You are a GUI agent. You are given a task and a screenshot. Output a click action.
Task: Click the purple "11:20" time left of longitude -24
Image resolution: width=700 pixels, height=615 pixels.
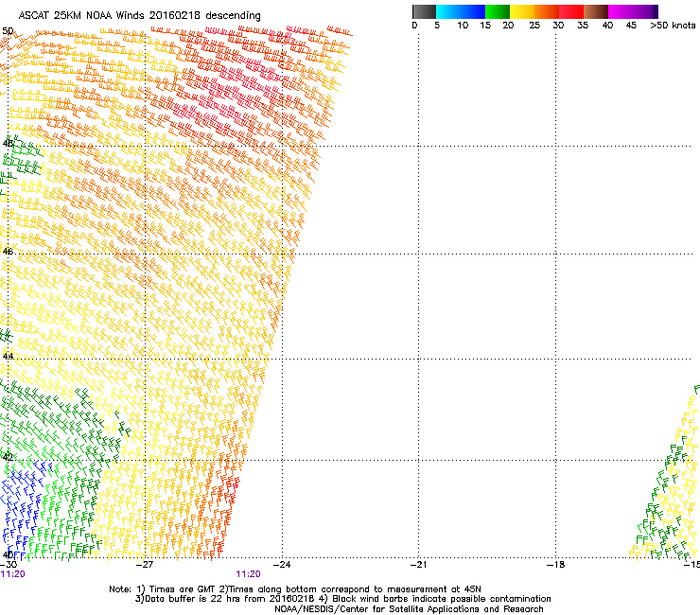248,574
